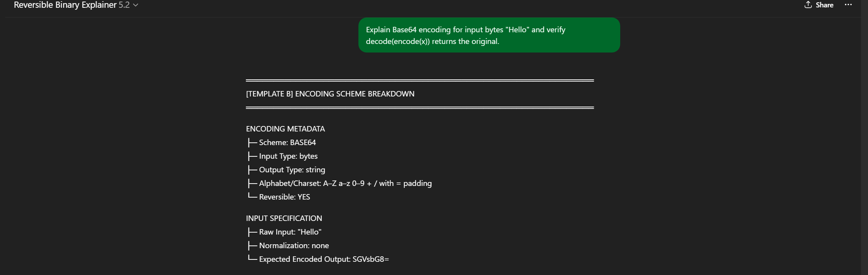Viewport: 868px width, 275px height.
Task: Click the Input Type: bytes line
Action: 288,156
